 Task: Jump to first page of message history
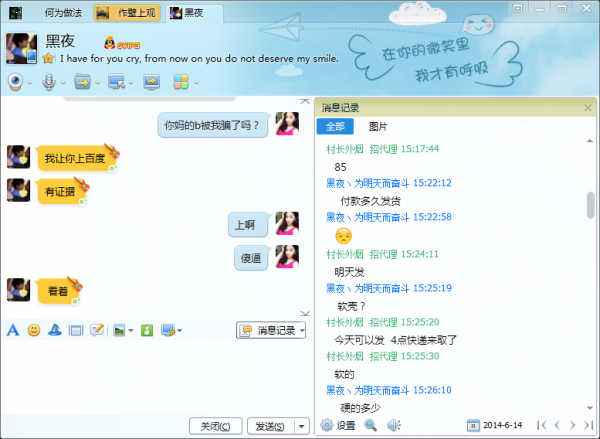[541, 425]
